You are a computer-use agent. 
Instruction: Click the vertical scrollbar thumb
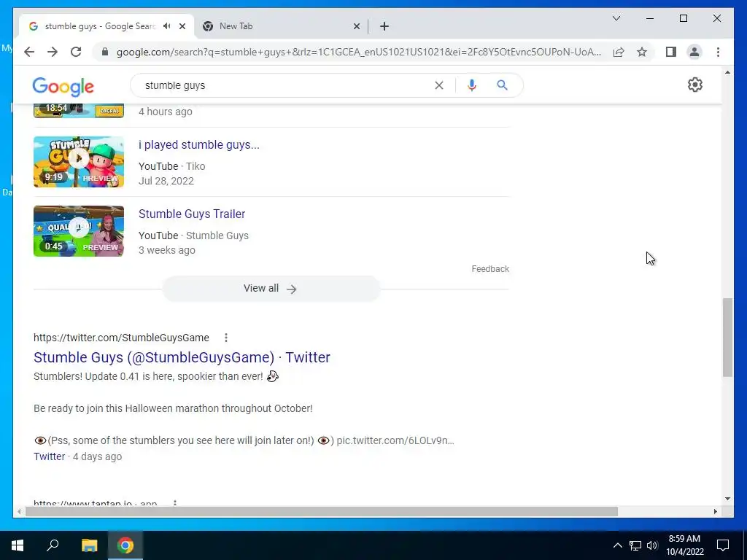point(727,338)
